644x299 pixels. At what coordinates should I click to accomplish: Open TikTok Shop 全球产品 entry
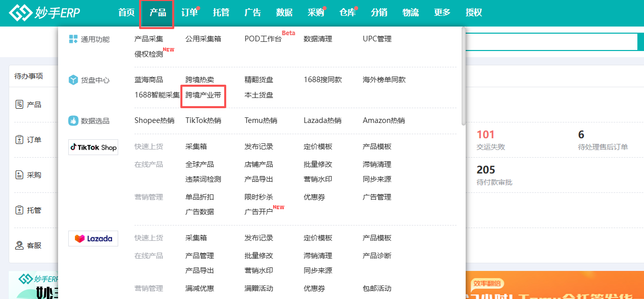click(x=200, y=164)
